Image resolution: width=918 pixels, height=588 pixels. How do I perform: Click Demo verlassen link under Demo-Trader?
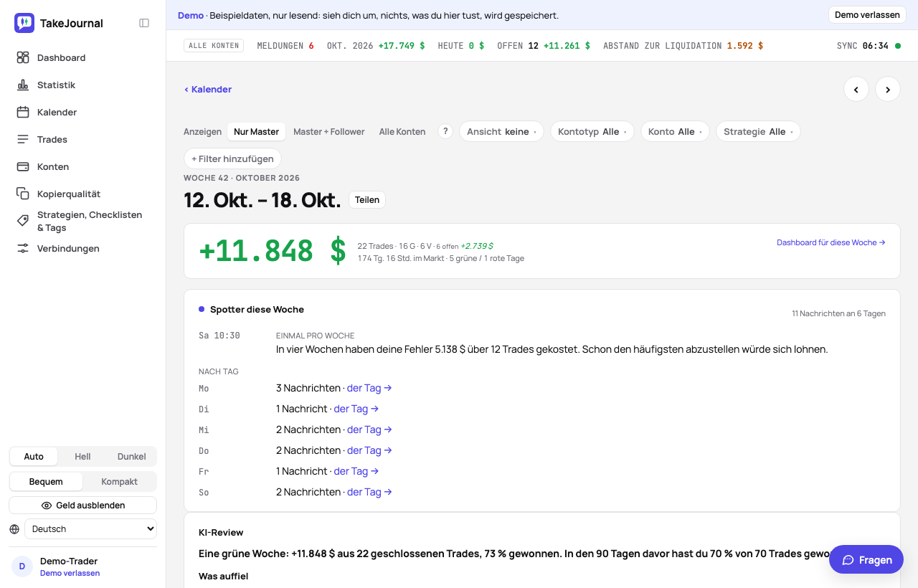(70, 573)
